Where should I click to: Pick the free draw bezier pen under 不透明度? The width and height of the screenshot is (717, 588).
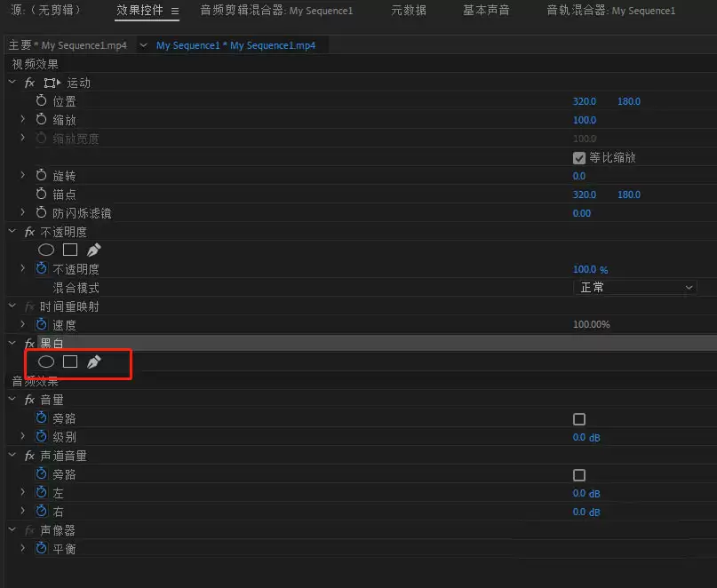(94, 250)
